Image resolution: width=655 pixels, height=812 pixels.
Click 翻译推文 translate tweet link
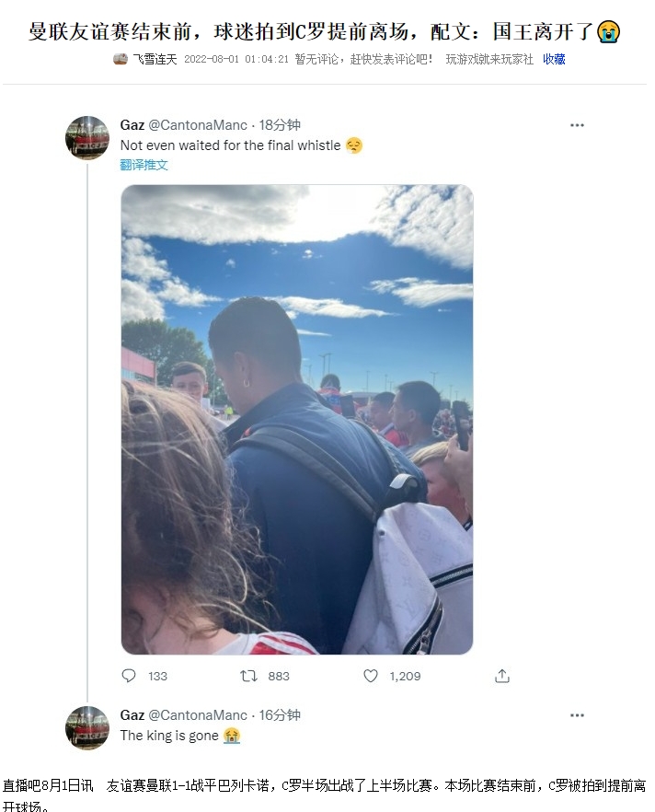point(144,165)
